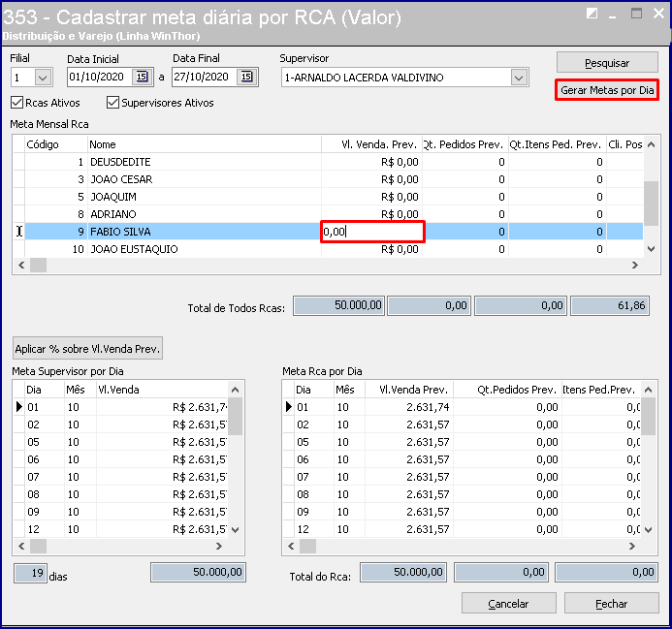Click the window restore-down title icon
Screen dimensions: 672x629
(592, 14)
